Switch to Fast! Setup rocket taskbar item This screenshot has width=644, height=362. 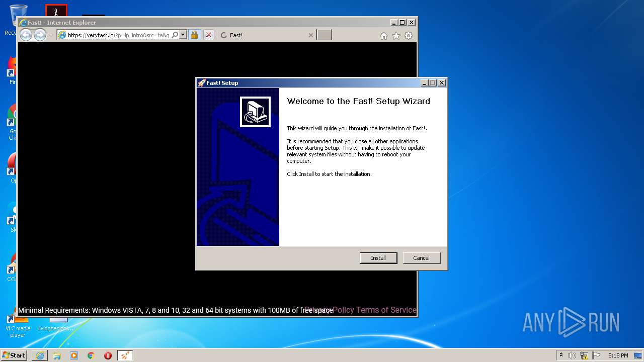(125, 355)
